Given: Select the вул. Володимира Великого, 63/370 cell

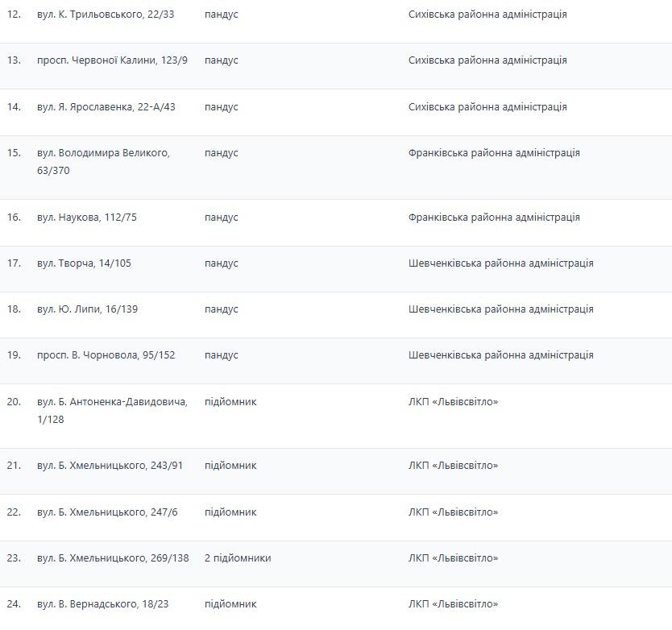Looking at the screenshot, I should tap(103, 161).
